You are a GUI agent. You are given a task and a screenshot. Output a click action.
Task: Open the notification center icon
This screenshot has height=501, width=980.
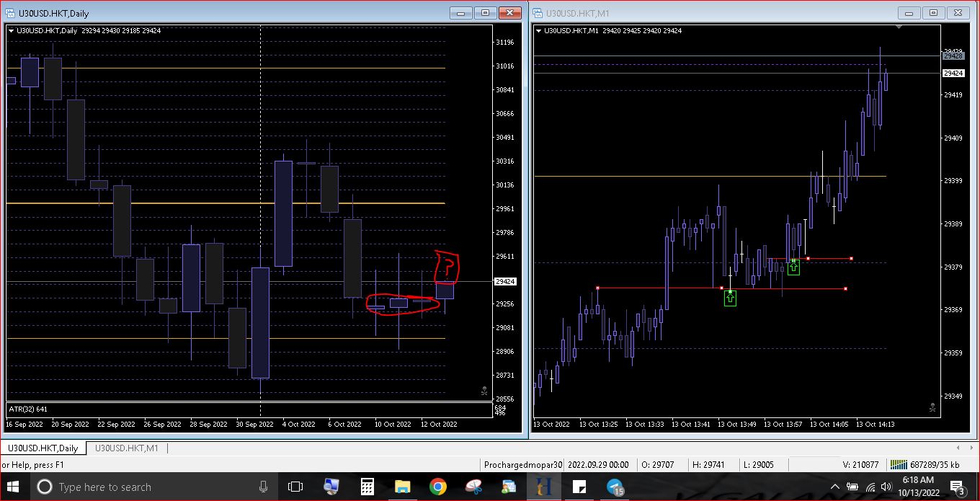(x=958, y=487)
